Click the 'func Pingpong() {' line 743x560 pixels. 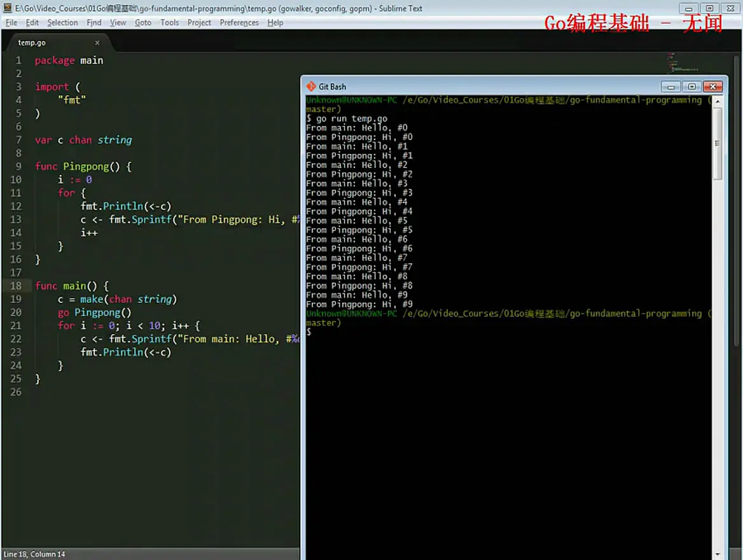click(x=83, y=167)
